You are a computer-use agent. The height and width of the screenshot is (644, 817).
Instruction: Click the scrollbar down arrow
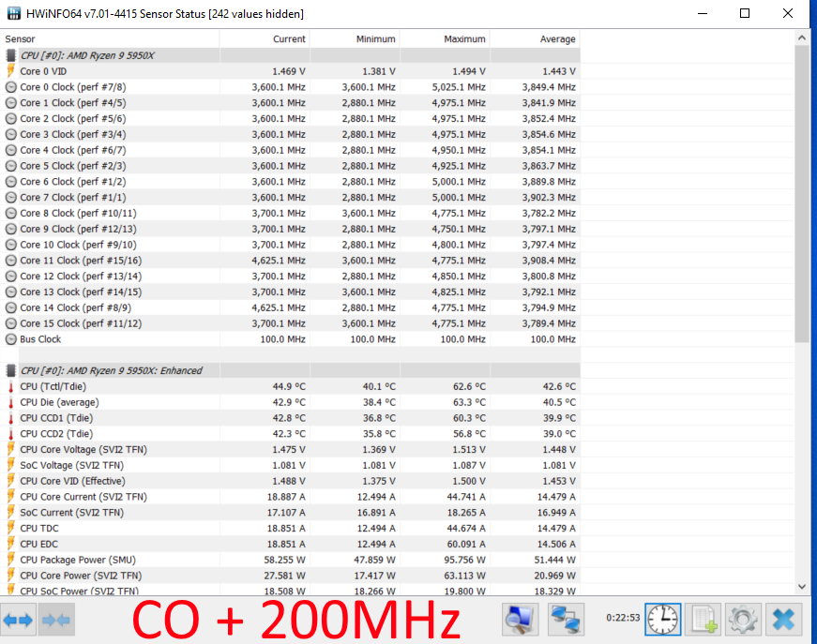pos(802,587)
